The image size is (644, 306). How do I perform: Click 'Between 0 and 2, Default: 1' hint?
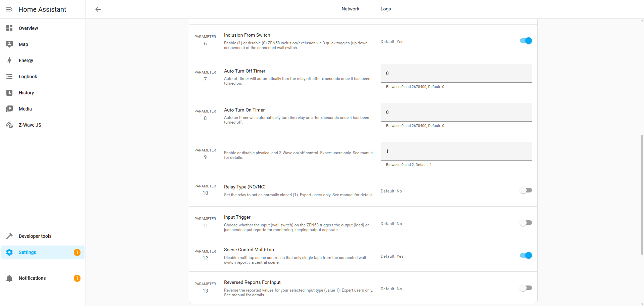click(409, 165)
